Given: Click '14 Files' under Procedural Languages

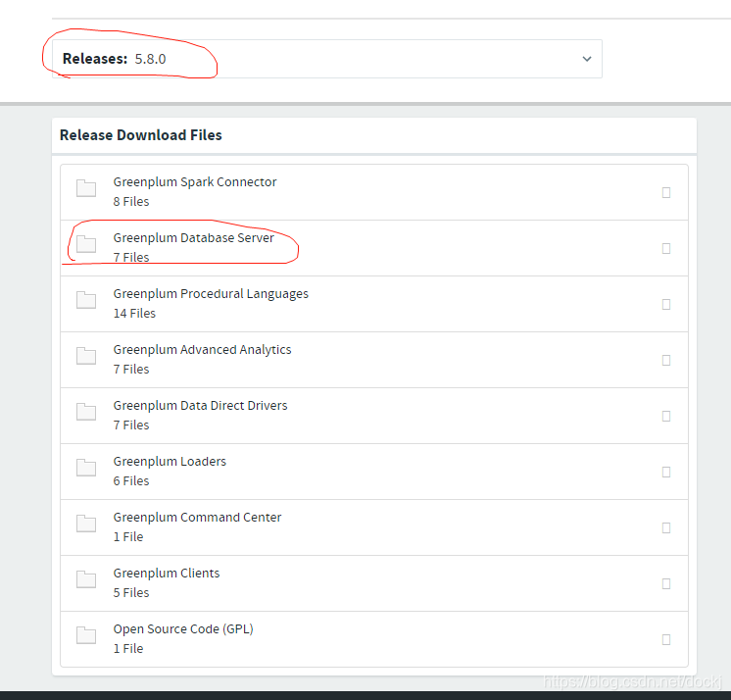Looking at the screenshot, I should pos(134,314).
